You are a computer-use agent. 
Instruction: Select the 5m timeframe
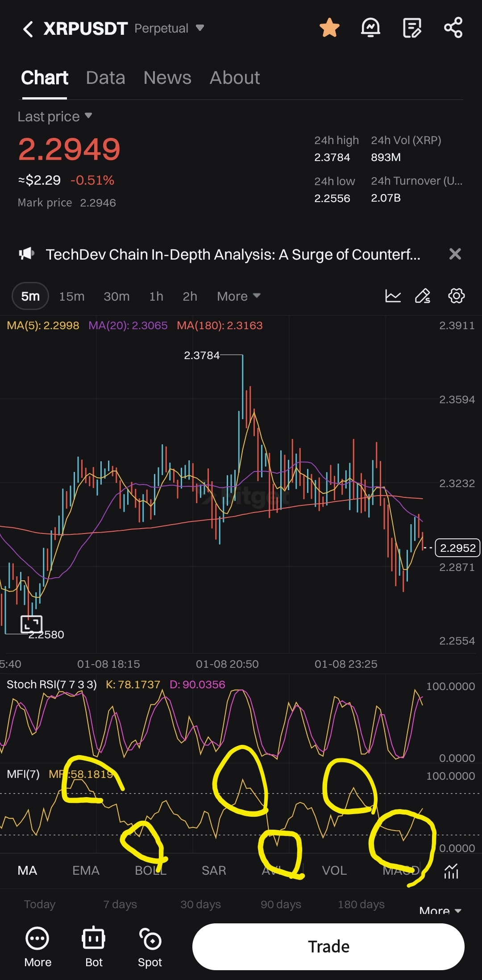pos(30,296)
